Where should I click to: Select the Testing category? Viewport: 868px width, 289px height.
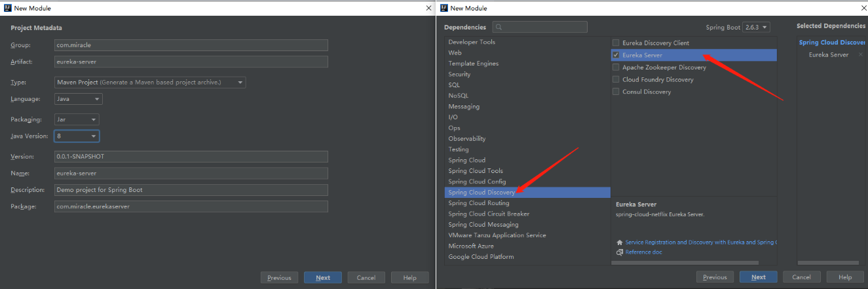pos(459,149)
